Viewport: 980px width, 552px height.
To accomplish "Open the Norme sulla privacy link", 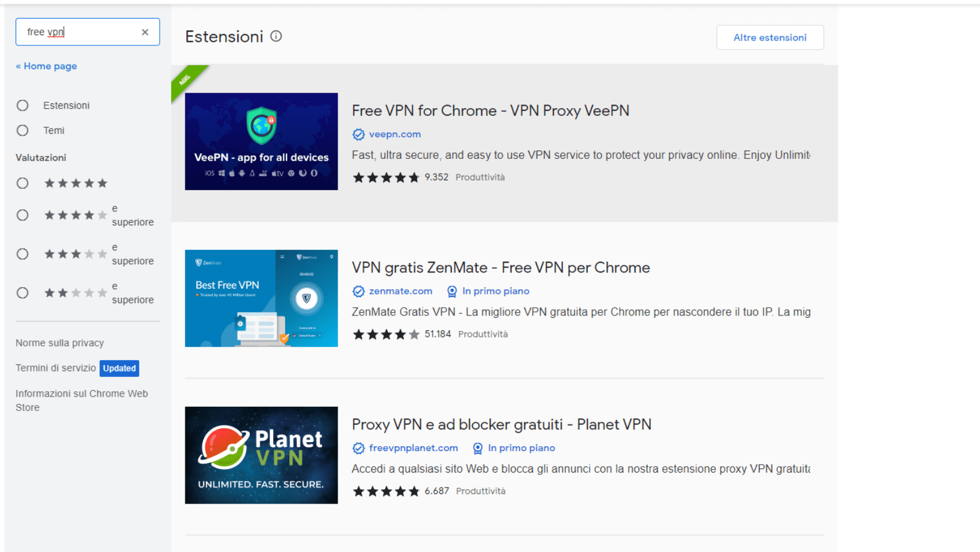I will click(x=60, y=343).
